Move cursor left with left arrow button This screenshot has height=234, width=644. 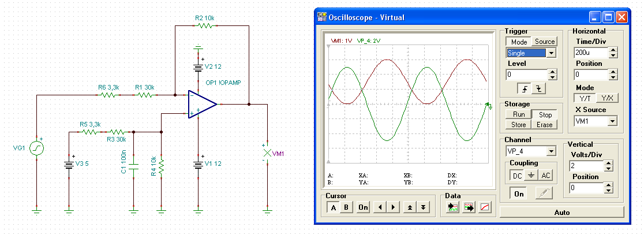pyautogui.click(x=380, y=207)
